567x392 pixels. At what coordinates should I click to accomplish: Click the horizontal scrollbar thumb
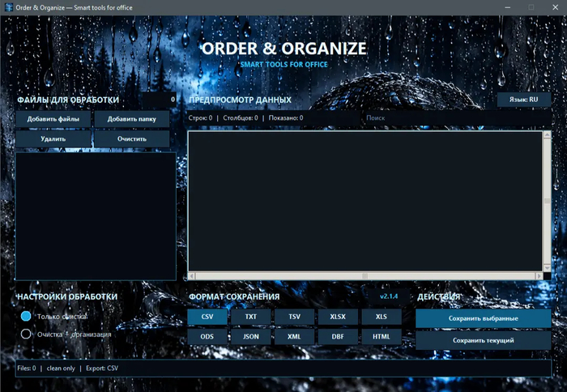tap(365, 276)
